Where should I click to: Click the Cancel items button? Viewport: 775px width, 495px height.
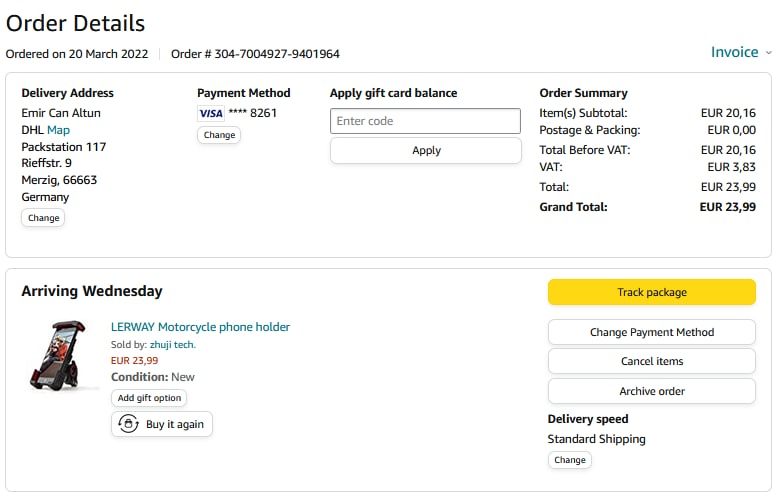pyautogui.click(x=651, y=361)
